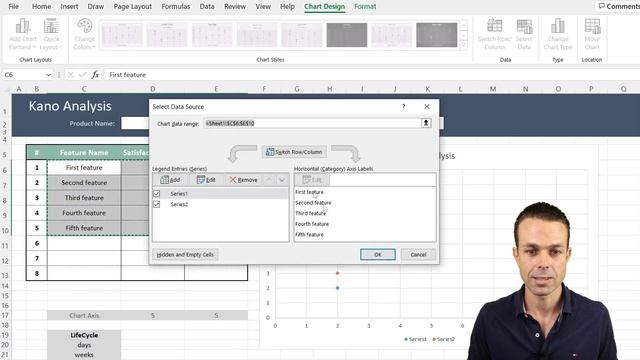
Task: Click the formula bar text First feature
Action: [127, 75]
